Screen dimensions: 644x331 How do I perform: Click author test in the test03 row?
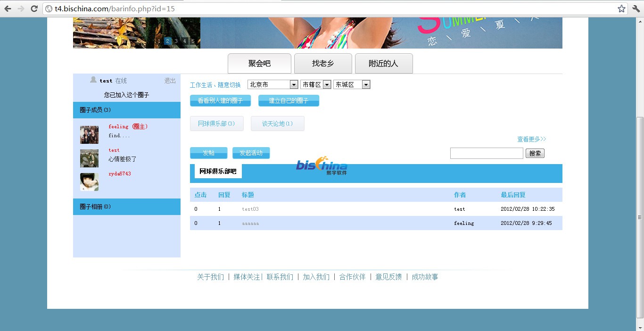tap(460, 209)
